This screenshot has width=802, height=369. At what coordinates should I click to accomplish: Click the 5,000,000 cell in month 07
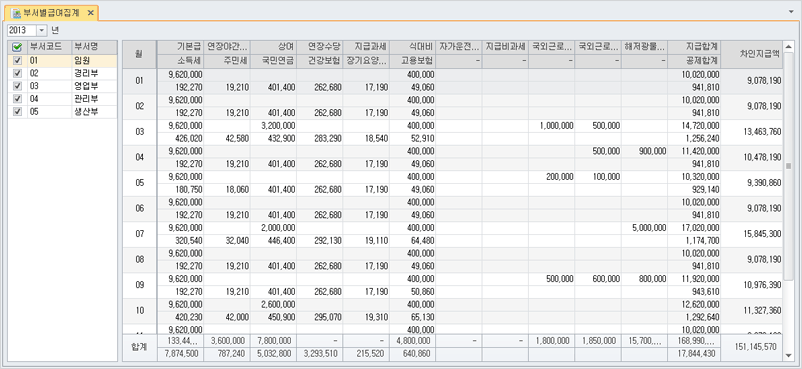click(x=644, y=228)
